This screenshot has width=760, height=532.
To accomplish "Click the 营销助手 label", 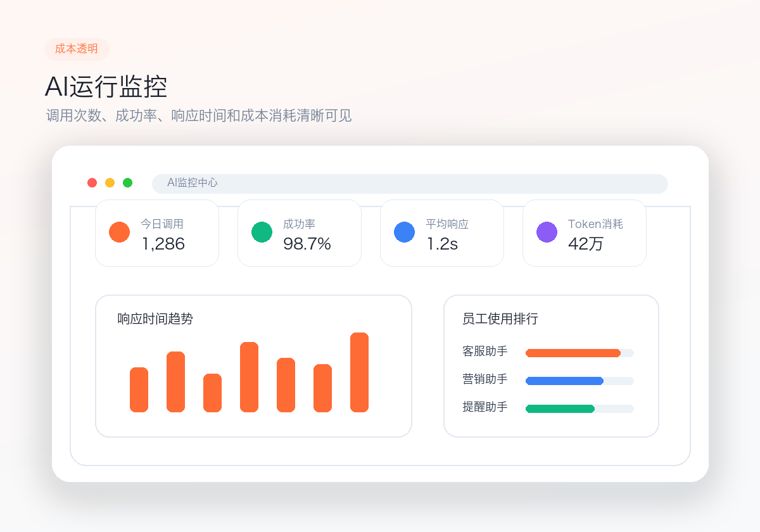I will coord(485,379).
